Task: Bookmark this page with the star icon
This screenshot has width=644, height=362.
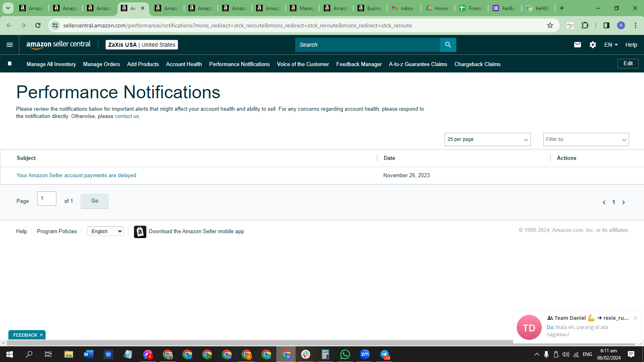Action: point(550,25)
